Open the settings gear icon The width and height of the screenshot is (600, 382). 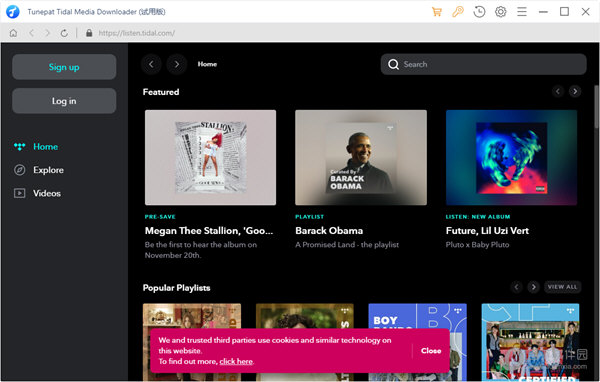pos(501,11)
